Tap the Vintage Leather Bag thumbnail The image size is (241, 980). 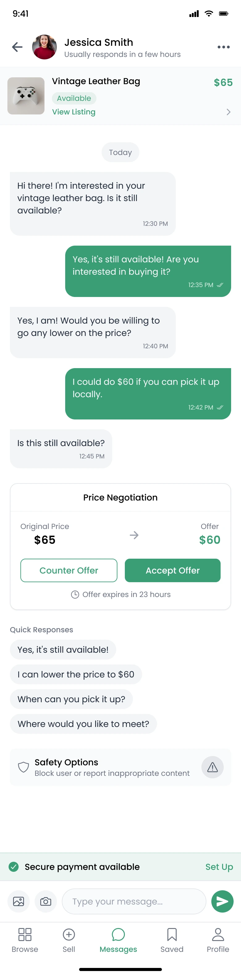coord(26,96)
